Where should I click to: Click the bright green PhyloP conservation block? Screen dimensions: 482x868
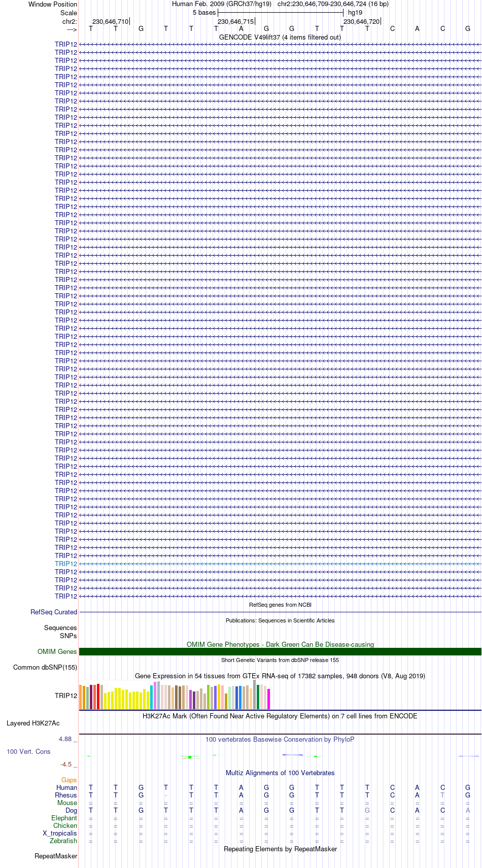coord(190,757)
